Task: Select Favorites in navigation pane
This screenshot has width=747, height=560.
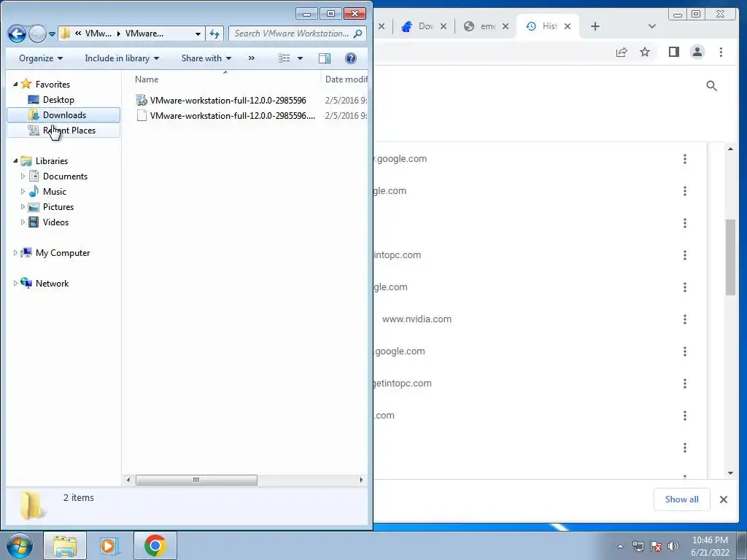Action: 53,85
